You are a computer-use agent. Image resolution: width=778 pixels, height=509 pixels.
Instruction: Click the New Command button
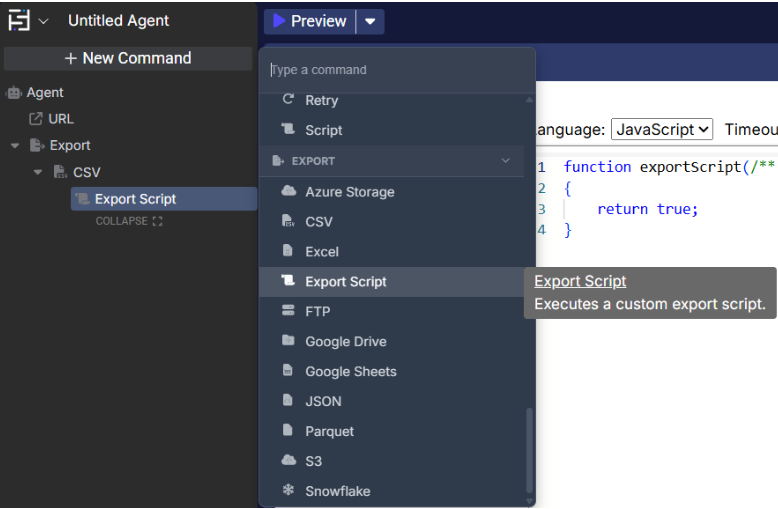coord(128,58)
